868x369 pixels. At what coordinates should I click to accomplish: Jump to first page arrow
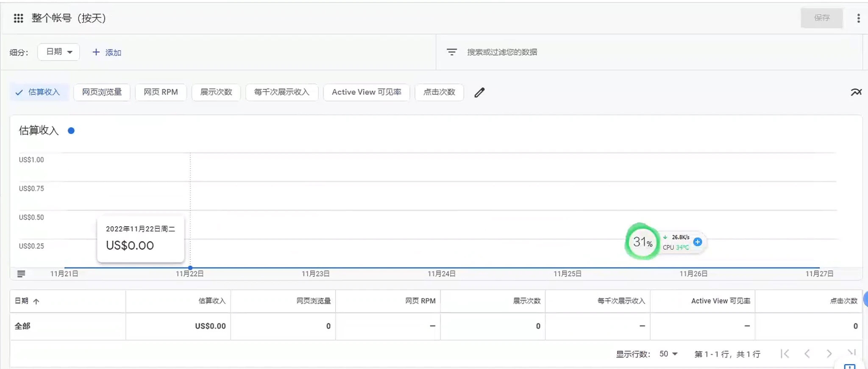(785, 354)
